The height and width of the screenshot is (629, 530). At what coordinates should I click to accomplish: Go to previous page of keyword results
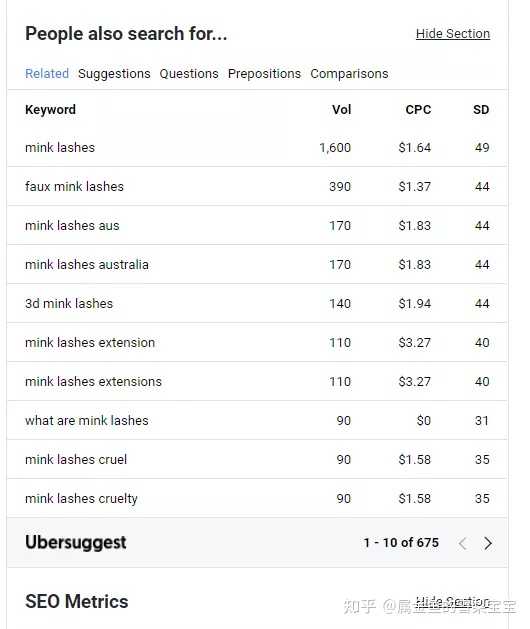tap(463, 543)
